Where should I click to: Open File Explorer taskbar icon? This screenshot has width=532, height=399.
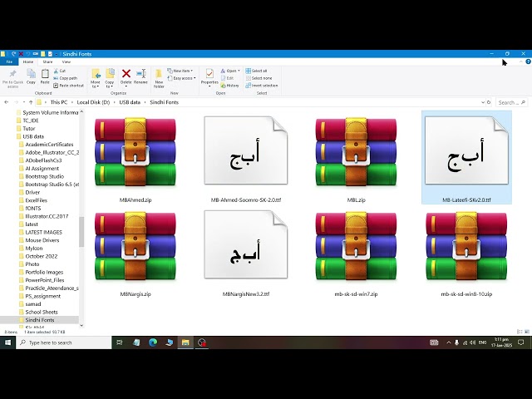coord(185,342)
